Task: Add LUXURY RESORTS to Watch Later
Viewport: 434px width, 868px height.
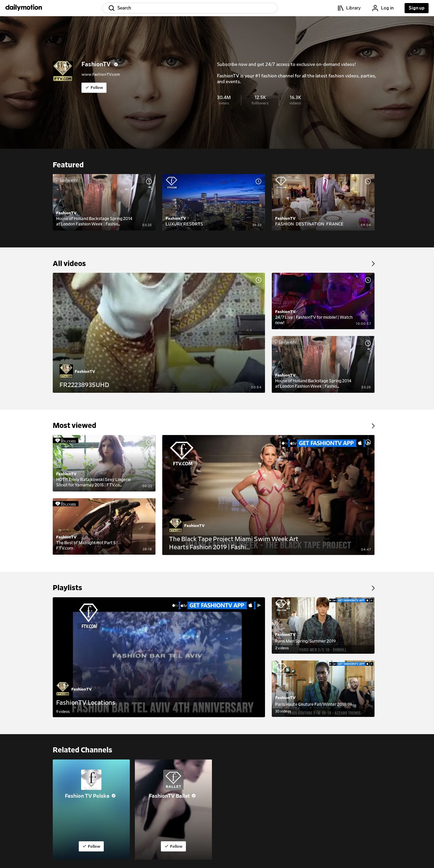Action: tap(258, 182)
